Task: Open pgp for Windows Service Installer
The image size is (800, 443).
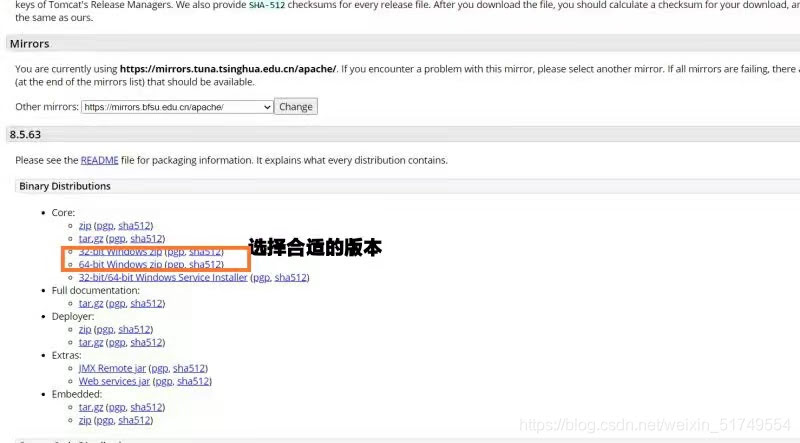Action: click(261, 277)
